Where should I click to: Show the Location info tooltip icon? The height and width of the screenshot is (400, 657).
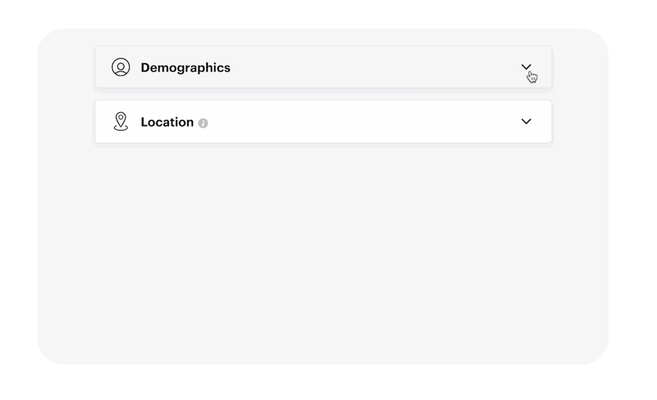tap(203, 123)
